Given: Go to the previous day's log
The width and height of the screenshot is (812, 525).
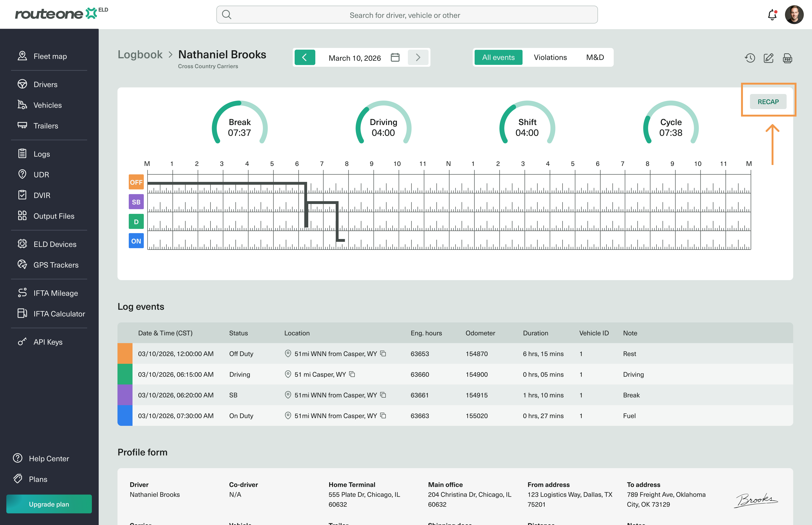Looking at the screenshot, I should [305, 57].
